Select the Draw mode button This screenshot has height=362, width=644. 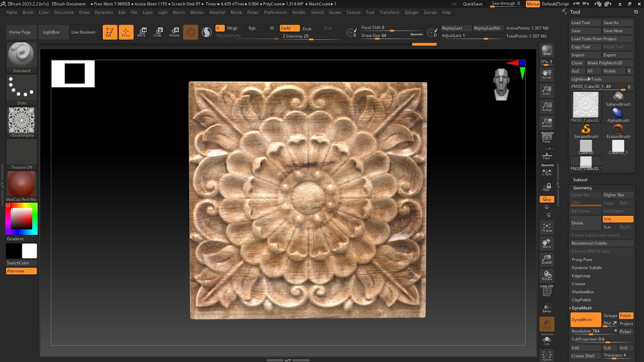[x=126, y=32]
